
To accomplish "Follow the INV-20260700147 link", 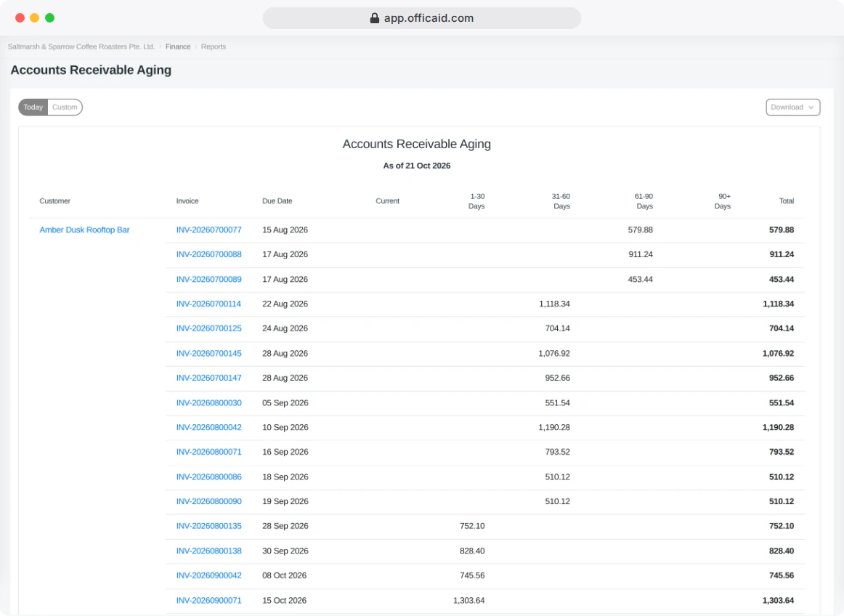I will pos(209,378).
